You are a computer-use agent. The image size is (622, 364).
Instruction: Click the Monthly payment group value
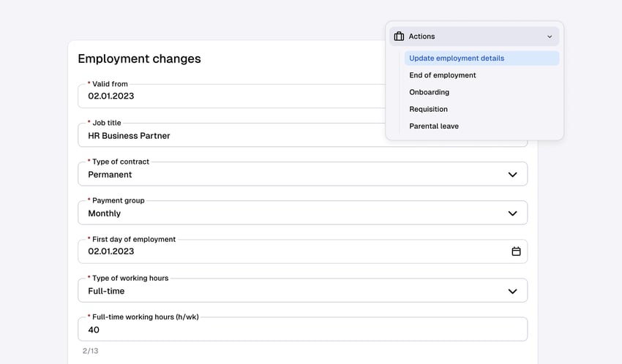pyautogui.click(x=105, y=213)
